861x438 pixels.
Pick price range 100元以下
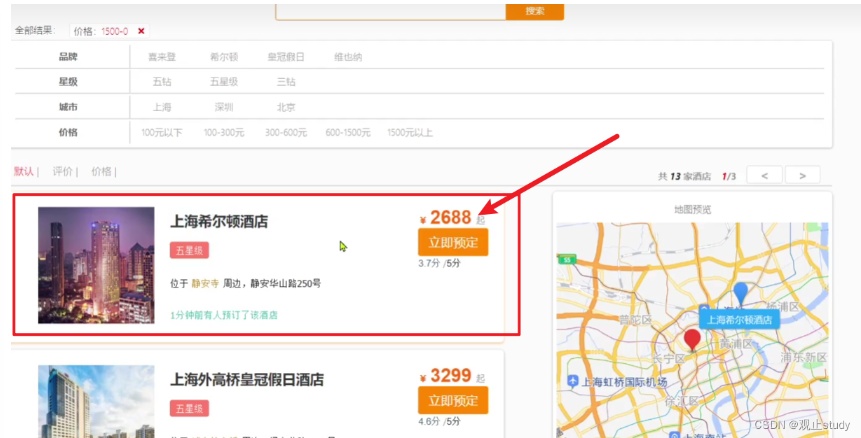click(x=162, y=132)
